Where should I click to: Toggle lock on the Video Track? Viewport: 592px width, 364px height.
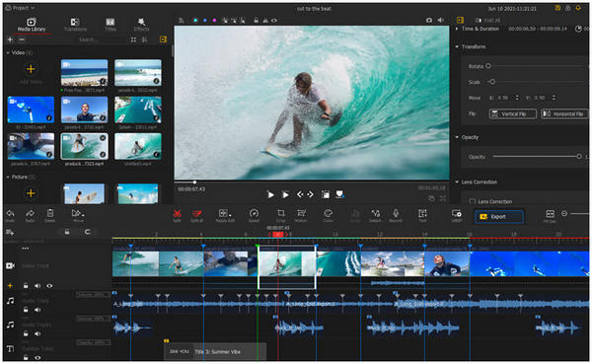(x=26, y=286)
